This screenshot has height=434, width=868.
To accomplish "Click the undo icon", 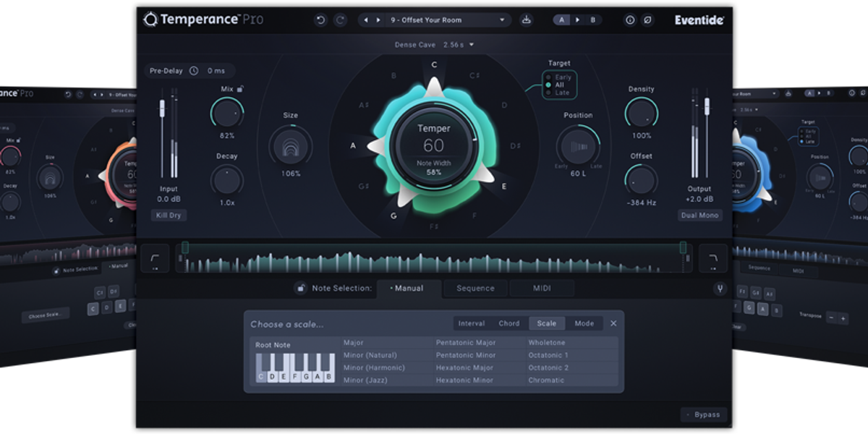I will (x=321, y=20).
